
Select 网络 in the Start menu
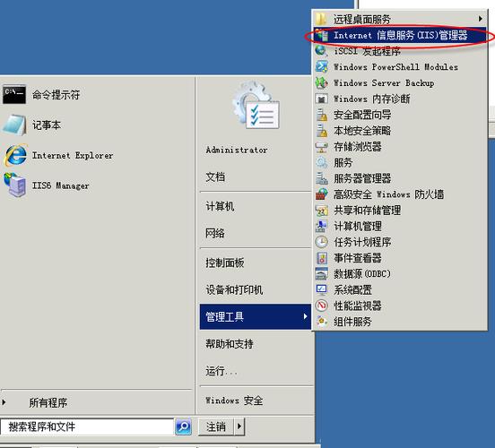(215, 234)
